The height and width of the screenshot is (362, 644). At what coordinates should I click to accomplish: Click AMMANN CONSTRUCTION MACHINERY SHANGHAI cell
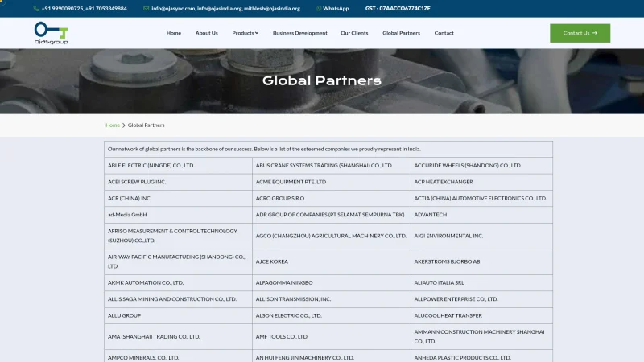[x=481, y=336]
